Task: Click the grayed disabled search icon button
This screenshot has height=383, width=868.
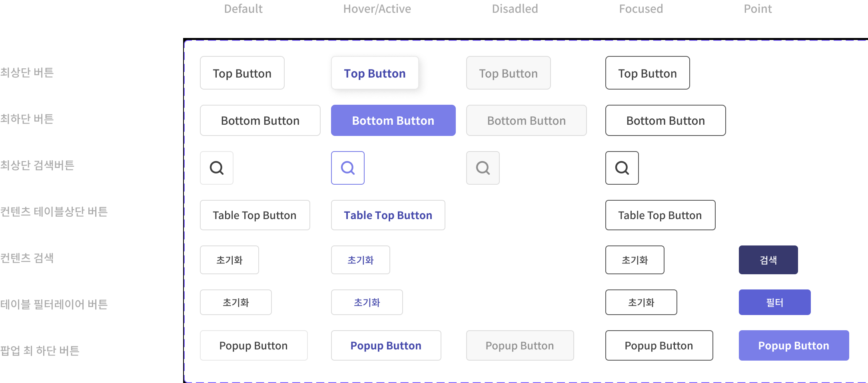Action: (483, 168)
